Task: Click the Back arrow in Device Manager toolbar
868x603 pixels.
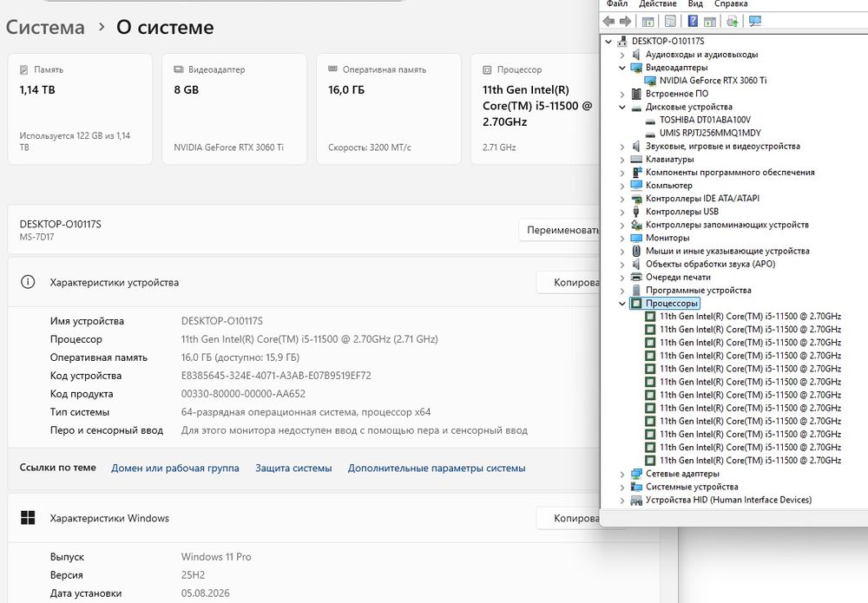Action: pyautogui.click(x=609, y=21)
